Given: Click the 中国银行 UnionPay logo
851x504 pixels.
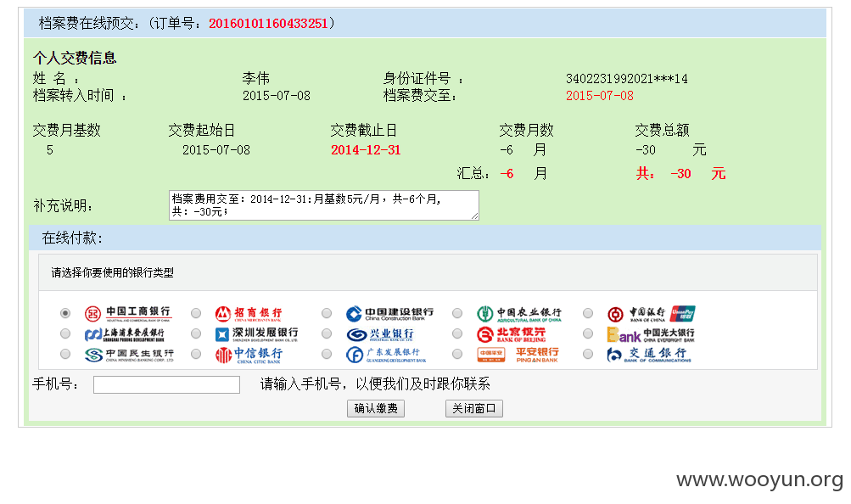Looking at the screenshot, I should click(652, 314).
